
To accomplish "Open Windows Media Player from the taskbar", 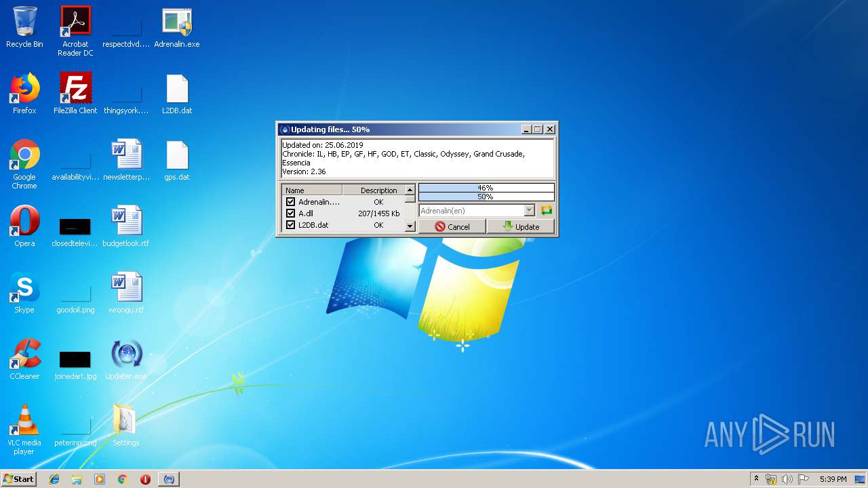I will point(100,479).
